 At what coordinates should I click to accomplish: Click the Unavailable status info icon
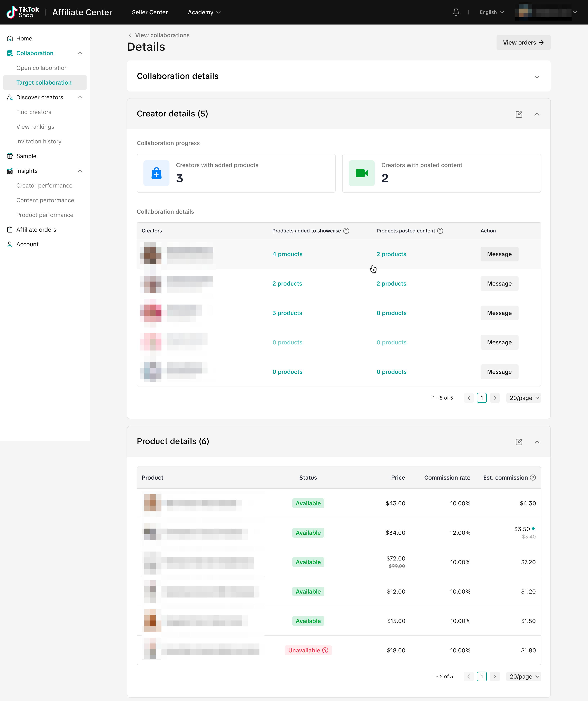click(325, 650)
